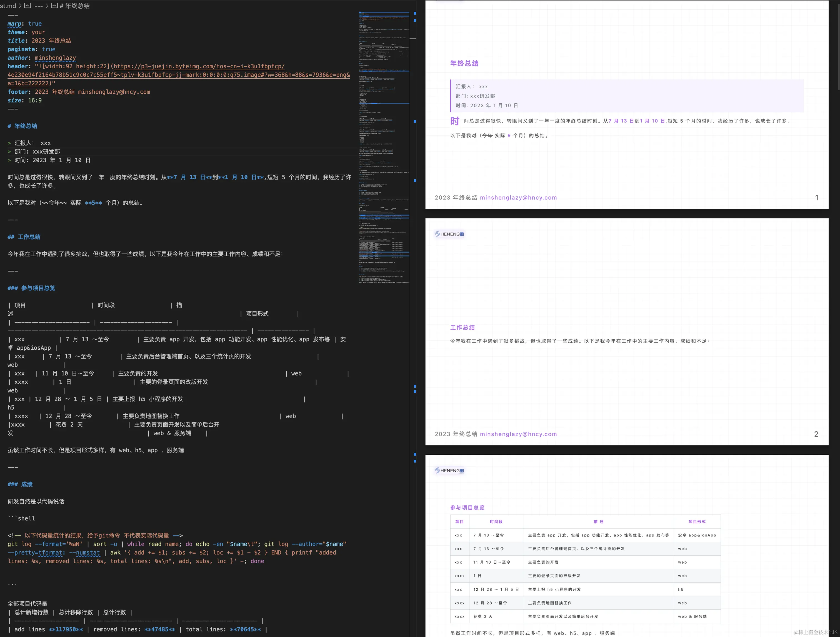Click the purple '年终总结' heading on slide 1
The height and width of the screenshot is (637, 840).
click(464, 63)
